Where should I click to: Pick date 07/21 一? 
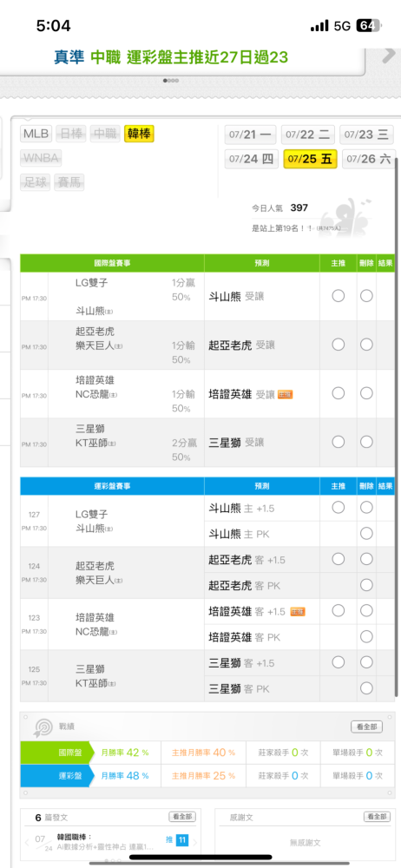pos(251,135)
